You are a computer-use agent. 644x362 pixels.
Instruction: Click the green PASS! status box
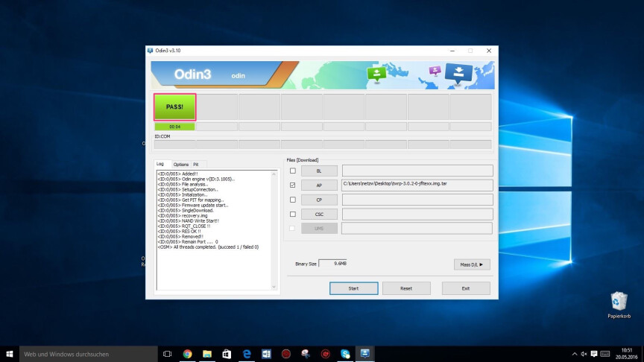click(174, 107)
